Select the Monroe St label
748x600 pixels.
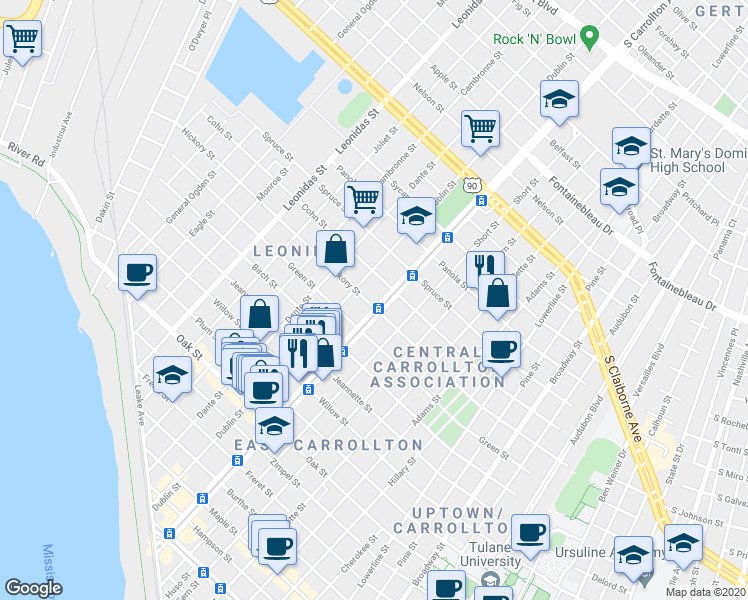pos(273,184)
